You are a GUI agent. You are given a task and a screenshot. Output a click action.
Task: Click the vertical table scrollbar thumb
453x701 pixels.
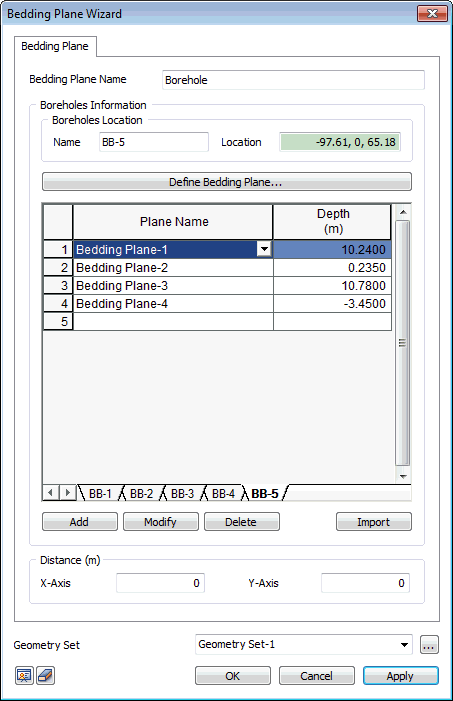tap(402, 343)
